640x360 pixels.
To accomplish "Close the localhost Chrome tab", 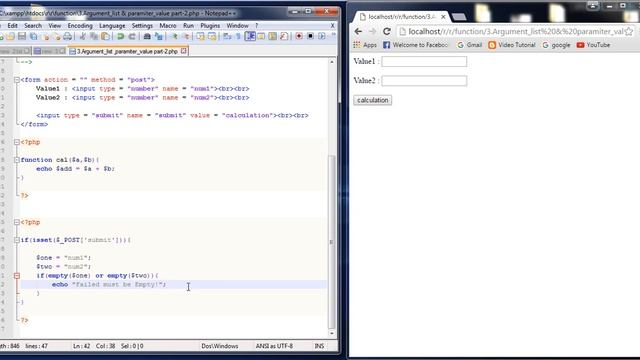I will pos(443,17).
